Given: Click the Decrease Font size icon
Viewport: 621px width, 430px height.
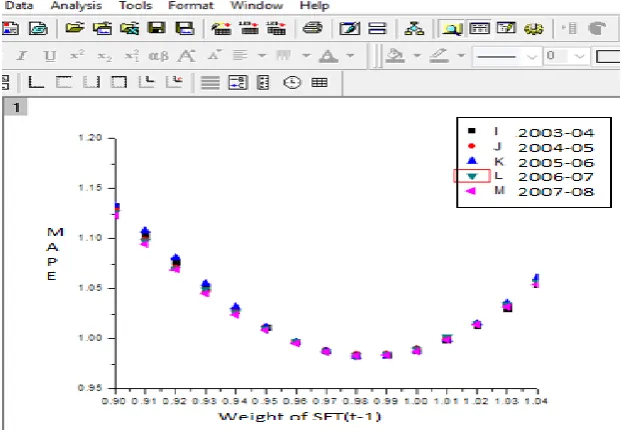Looking at the screenshot, I should [215, 56].
